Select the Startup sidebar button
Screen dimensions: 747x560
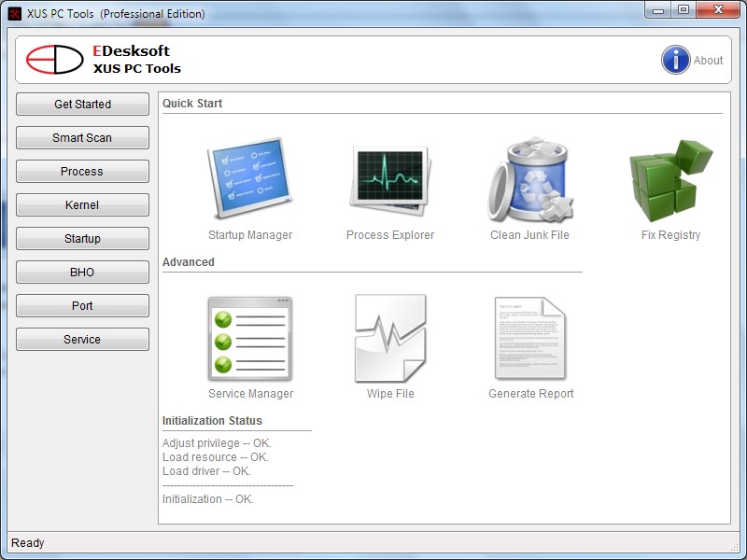82,239
